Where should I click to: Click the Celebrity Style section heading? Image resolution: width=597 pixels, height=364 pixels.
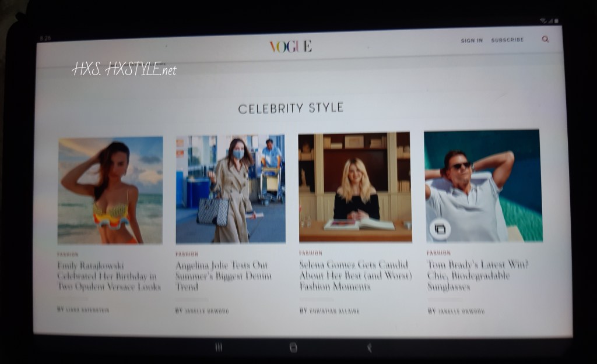point(290,108)
